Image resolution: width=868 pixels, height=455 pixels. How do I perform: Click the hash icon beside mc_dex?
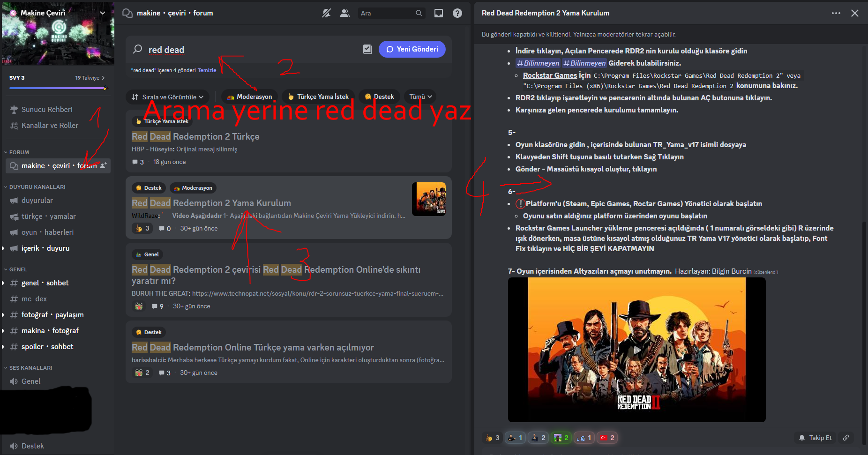[x=14, y=299]
